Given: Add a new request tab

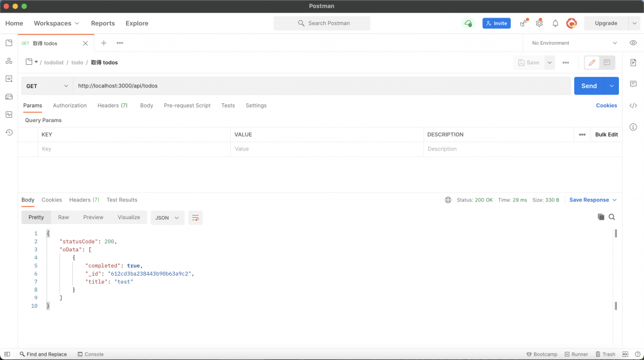Looking at the screenshot, I should pyautogui.click(x=104, y=43).
